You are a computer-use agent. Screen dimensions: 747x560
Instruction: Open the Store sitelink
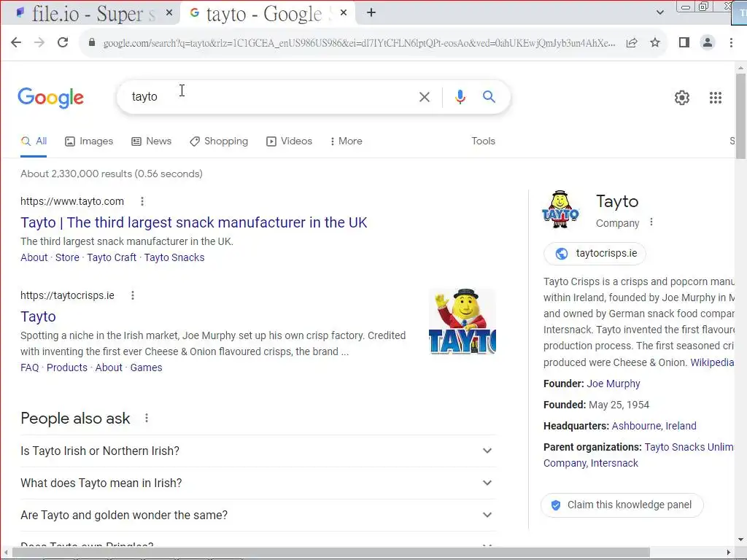click(67, 257)
